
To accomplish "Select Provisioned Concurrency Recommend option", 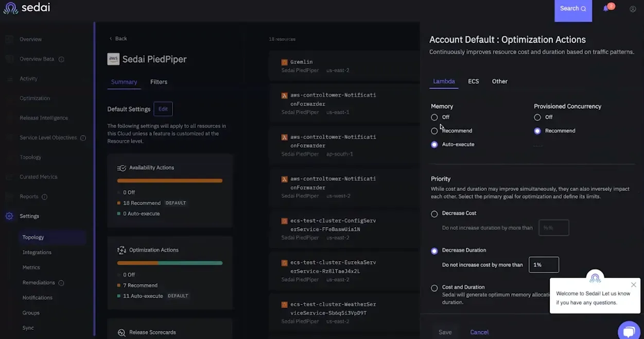I will click(x=537, y=131).
